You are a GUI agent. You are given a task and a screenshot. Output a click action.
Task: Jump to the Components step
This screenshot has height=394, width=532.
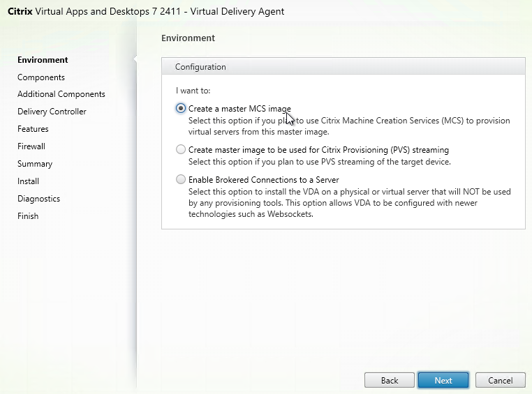pos(41,77)
